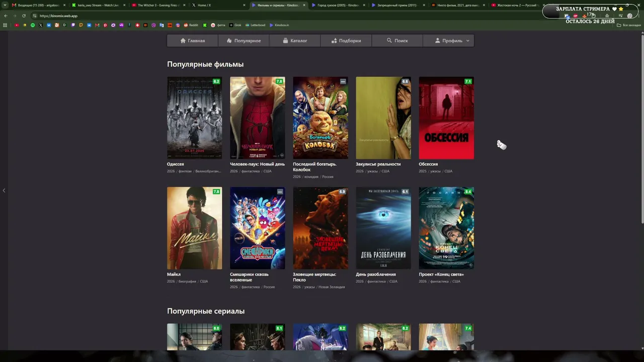644x362 pixels.
Task: Open the Колобок movie poster
Action: click(320, 118)
